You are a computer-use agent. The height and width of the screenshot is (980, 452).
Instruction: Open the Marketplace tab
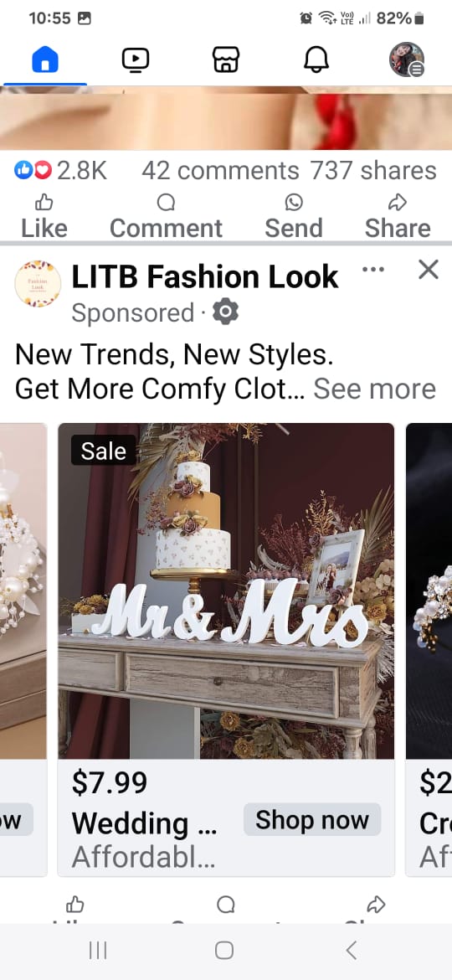[225, 60]
